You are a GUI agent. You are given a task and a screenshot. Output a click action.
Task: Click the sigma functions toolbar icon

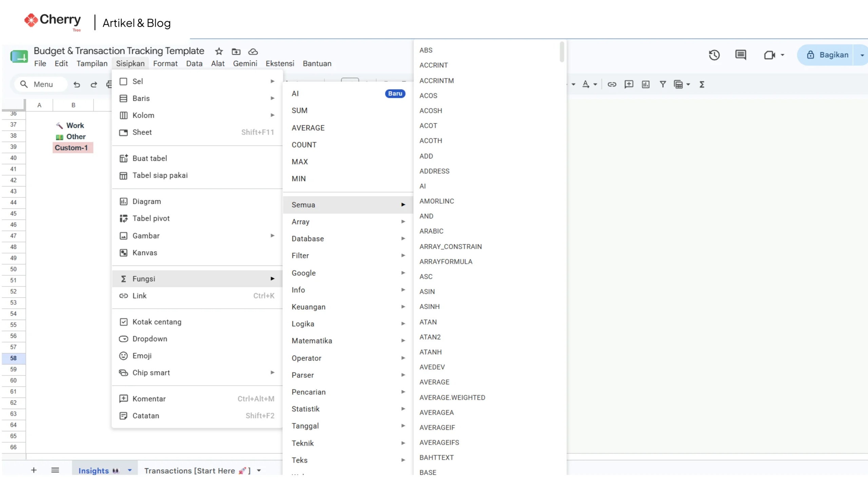(x=702, y=84)
